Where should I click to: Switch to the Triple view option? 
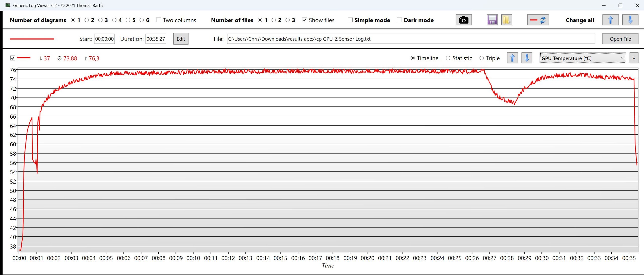click(481, 58)
